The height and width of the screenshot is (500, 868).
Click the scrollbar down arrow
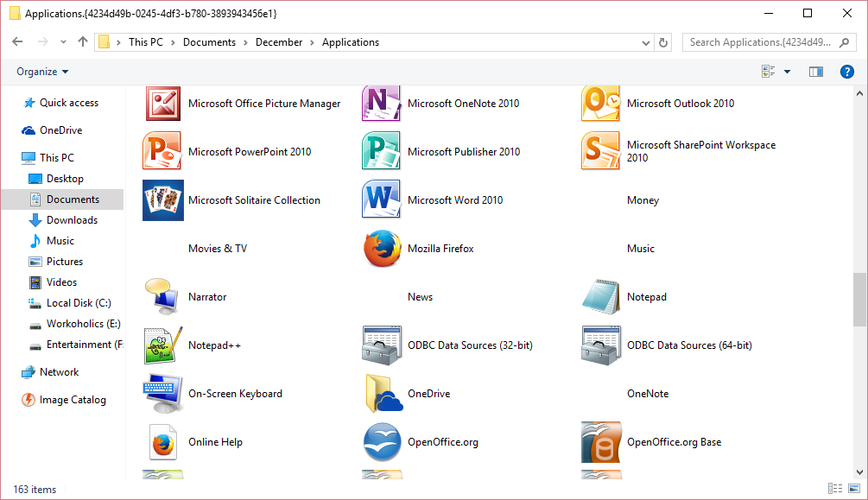tap(859, 473)
